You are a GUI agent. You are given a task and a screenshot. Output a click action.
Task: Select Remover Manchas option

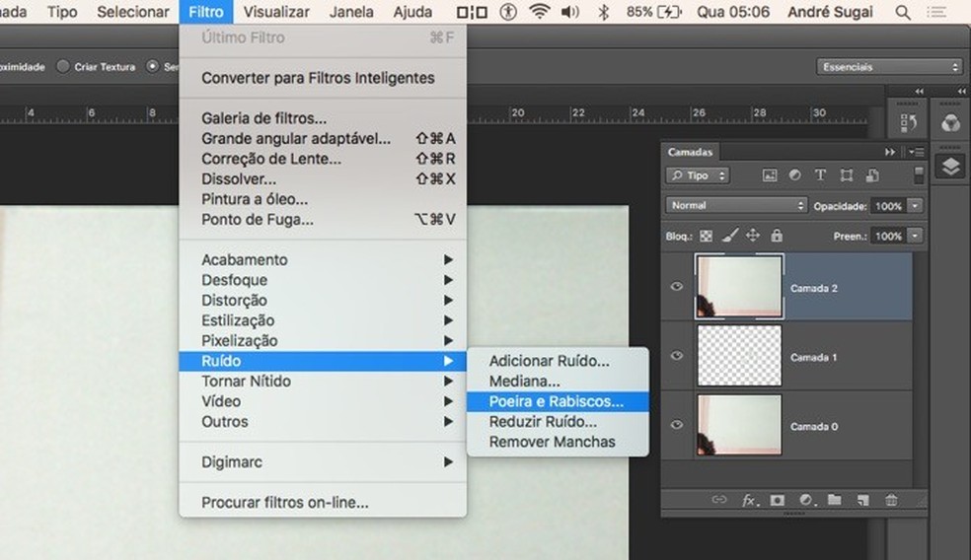point(558,442)
